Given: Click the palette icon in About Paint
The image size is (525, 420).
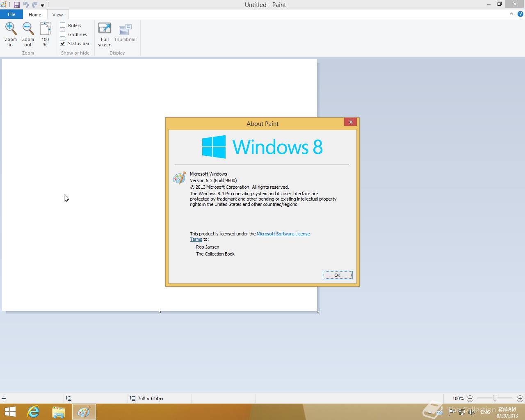Looking at the screenshot, I should tap(180, 178).
